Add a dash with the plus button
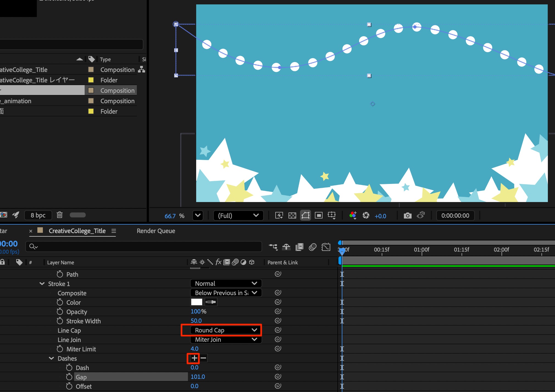Viewport: 555px width, 392px height. (194, 358)
